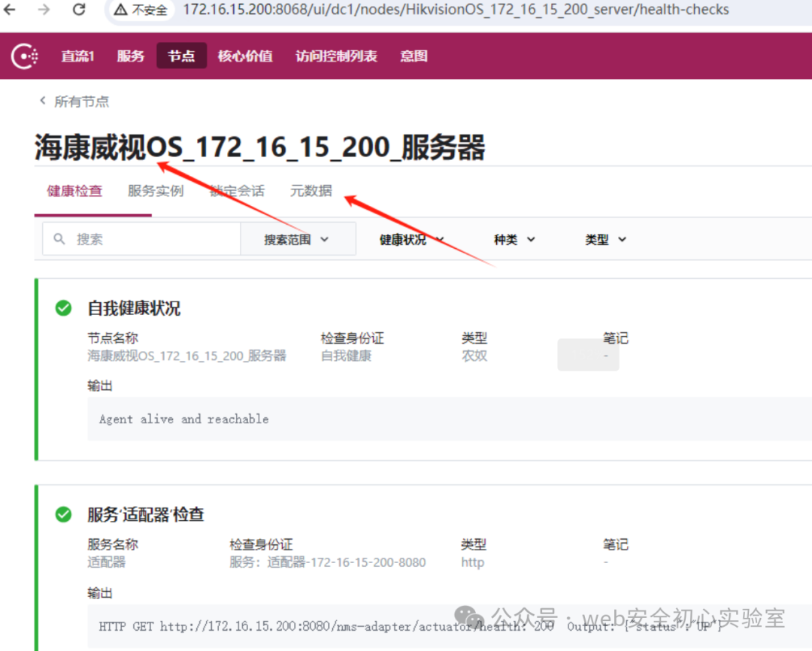Viewport: 812px width, 651px height.
Task: Open the 核心价值 nav item
Action: pyautogui.click(x=245, y=56)
